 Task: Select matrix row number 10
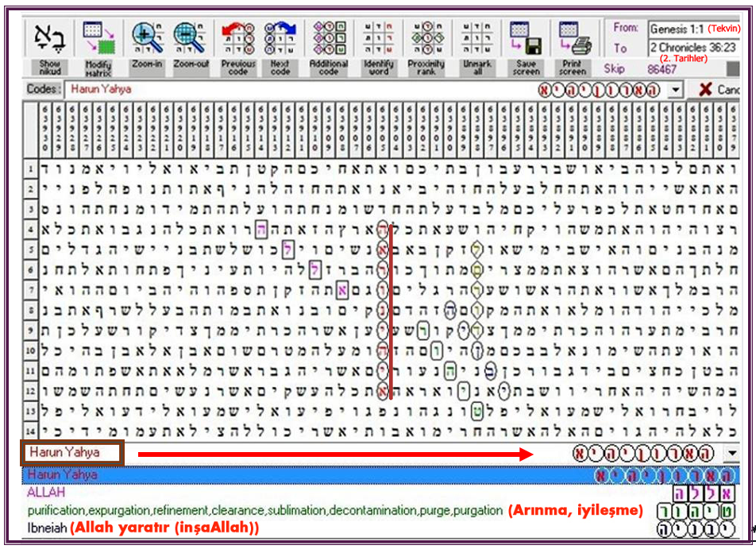pos(30,350)
